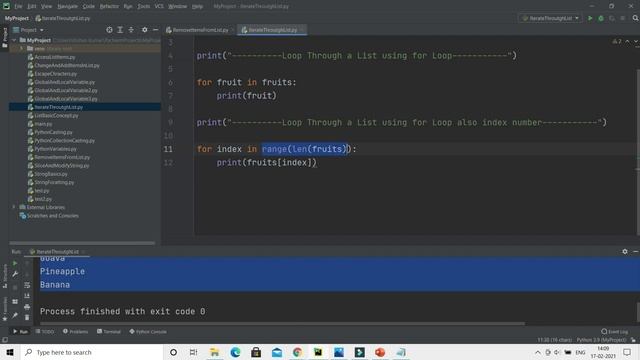Image resolution: width=640 pixels, height=360 pixels.
Task: Expand External Libraries node
Action: point(15,207)
